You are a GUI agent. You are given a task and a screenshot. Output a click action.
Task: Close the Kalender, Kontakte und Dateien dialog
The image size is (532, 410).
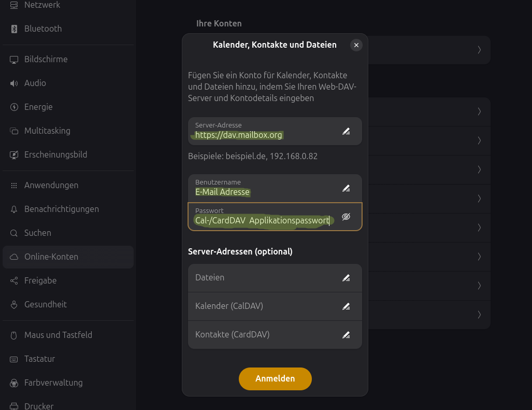point(356,45)
